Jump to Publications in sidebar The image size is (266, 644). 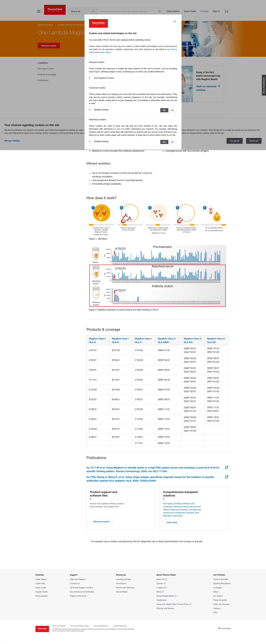(x=43, y=80)
